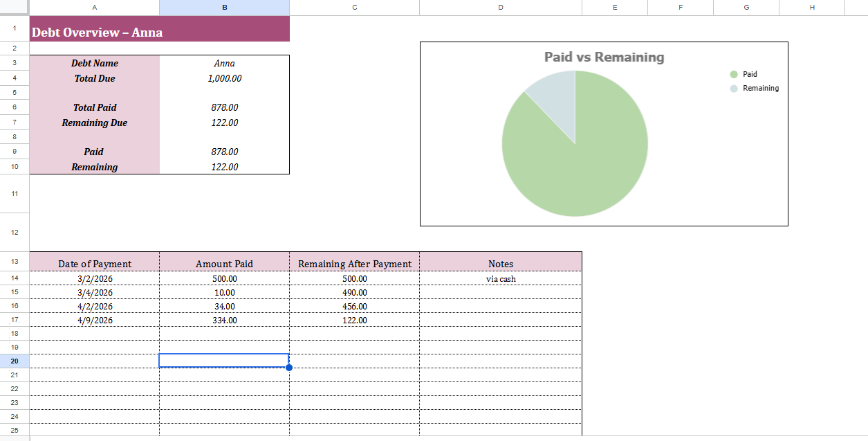868x441 pixels.
Task: Select row 13 header
Action: tap(15, 262)
